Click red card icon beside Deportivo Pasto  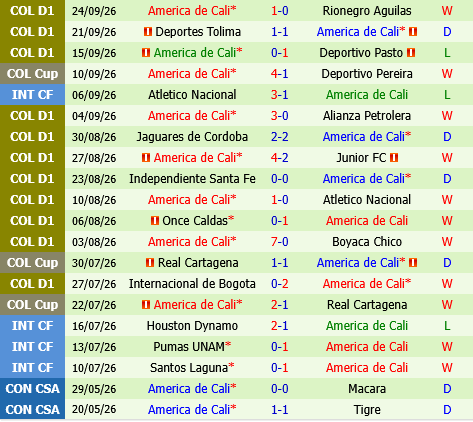pyautogui.click(x=411, y=53)
